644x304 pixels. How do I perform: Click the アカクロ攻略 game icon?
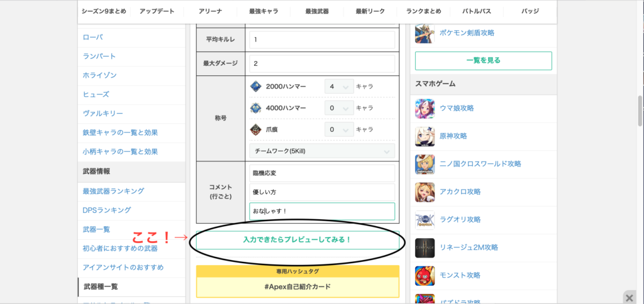tap(425, 192)
